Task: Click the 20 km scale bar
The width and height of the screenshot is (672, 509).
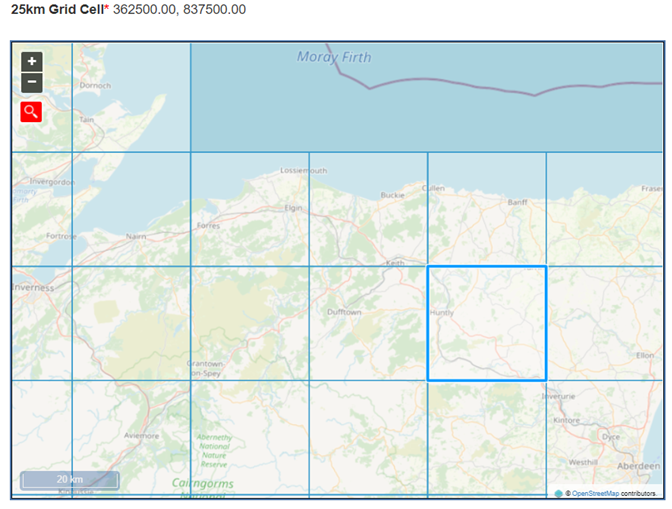Action: click(69, 480)
